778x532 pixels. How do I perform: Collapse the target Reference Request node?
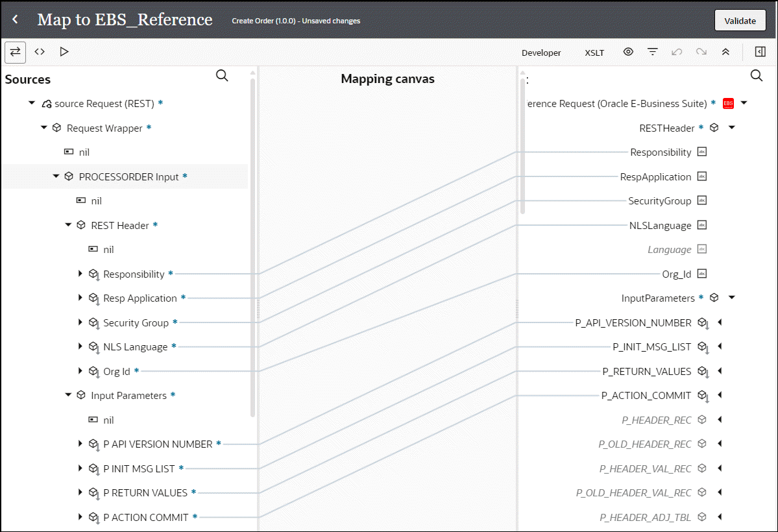coord(744,103)
